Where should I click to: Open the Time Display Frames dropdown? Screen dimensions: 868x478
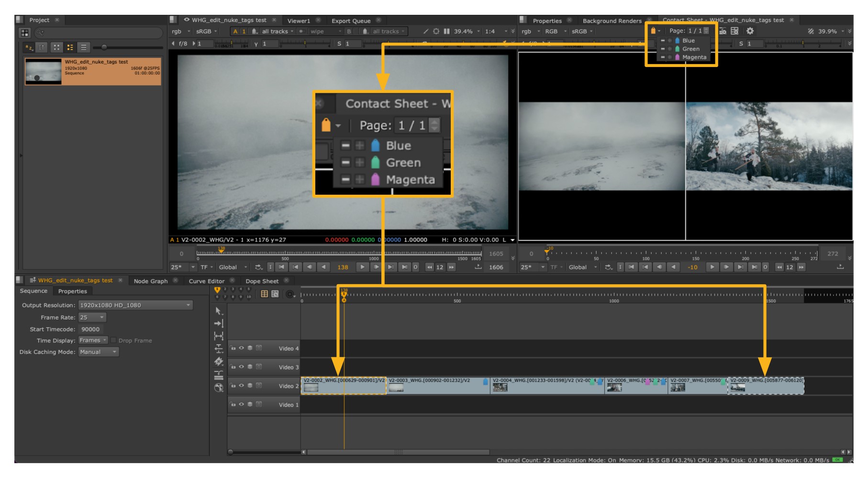(x=93, y=341)
